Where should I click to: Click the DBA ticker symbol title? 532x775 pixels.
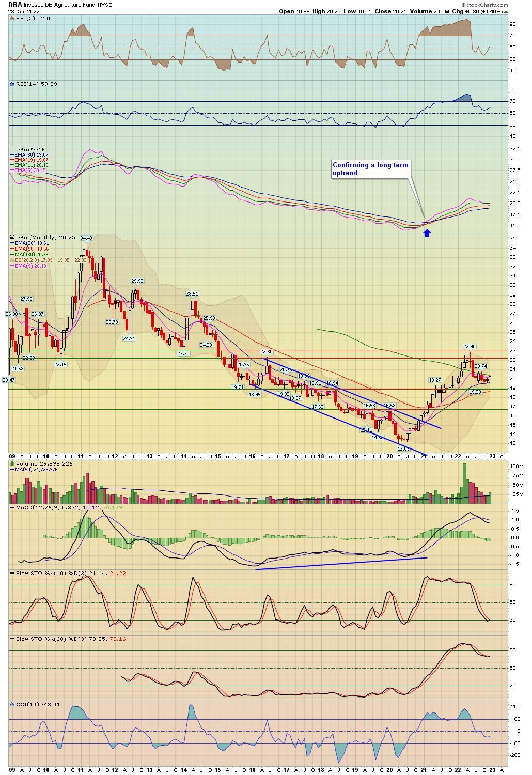[15, 5]
